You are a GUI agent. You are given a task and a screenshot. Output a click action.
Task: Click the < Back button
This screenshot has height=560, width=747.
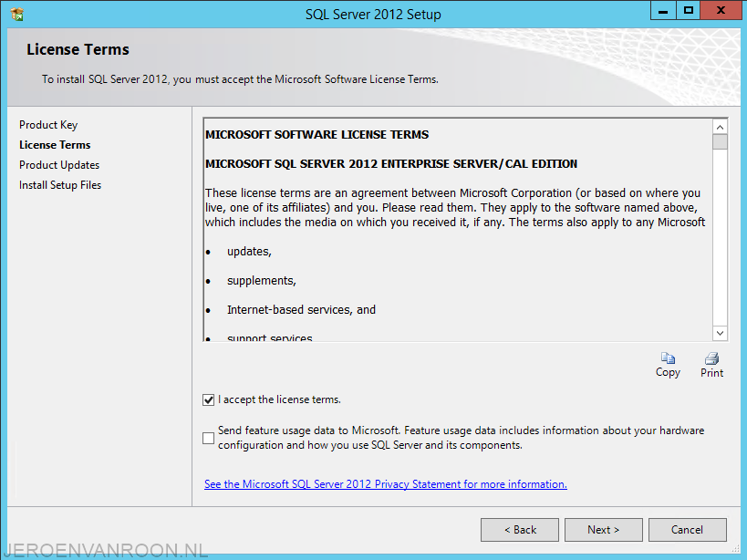point(520,530)
